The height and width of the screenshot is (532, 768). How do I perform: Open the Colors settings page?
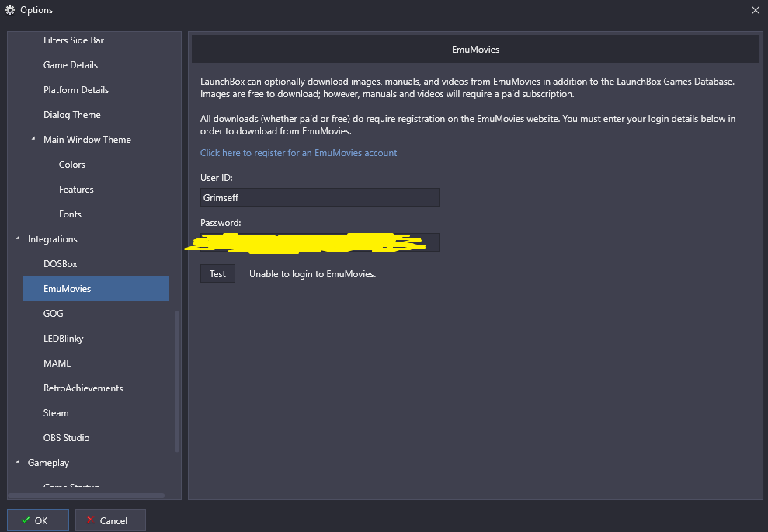pos(72,165)
